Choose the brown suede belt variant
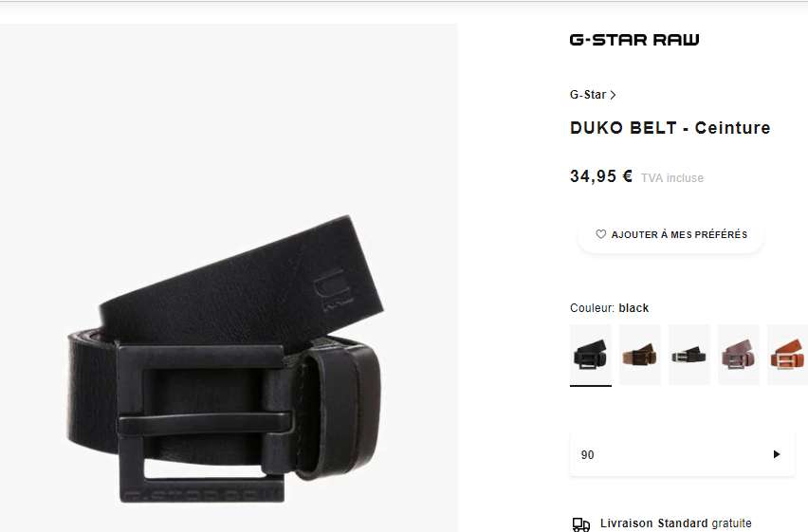This screenshot has width=808, height=532. coord(639,355)
